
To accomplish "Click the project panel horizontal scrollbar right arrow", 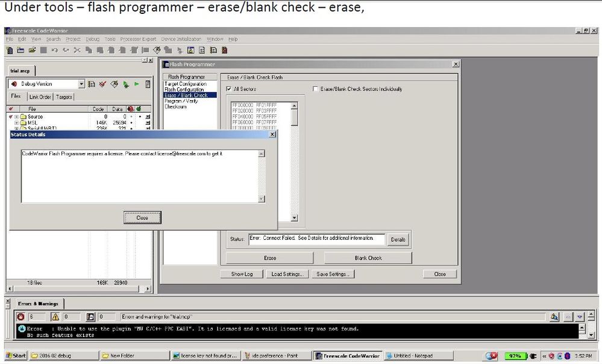I will pyautogui.click(x=148, y=289).
